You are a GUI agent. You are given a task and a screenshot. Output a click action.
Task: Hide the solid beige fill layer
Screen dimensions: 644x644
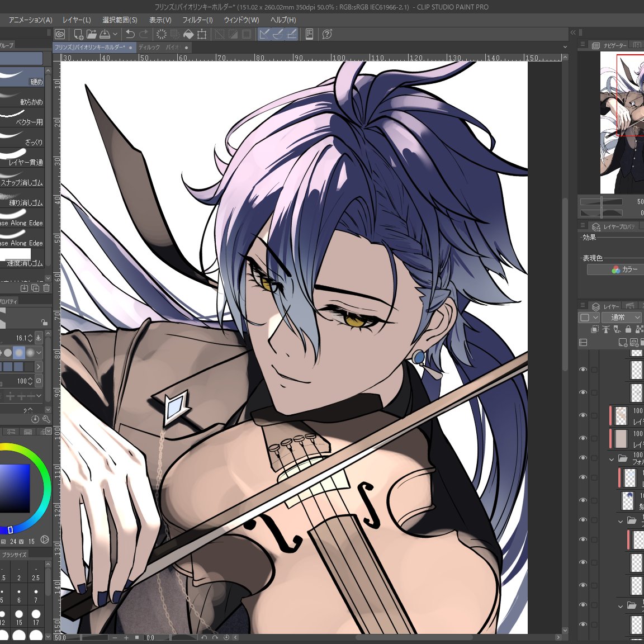click(583, 438)
